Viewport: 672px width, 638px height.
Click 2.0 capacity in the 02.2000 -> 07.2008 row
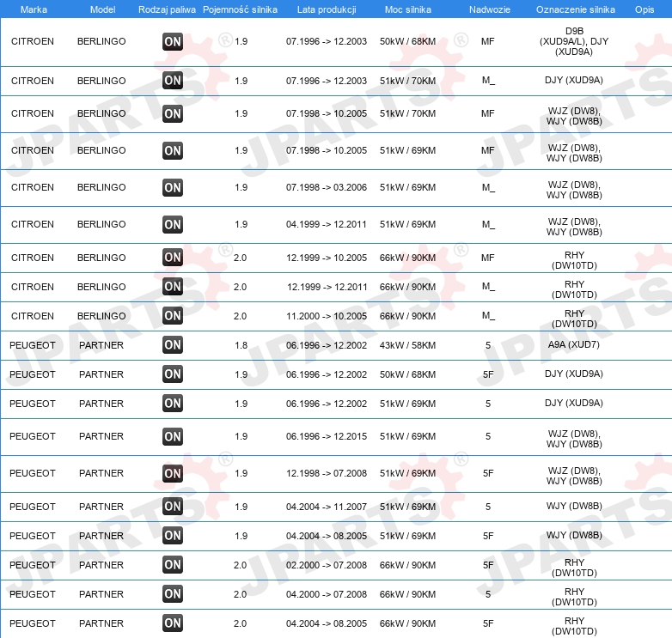(240, 565)
